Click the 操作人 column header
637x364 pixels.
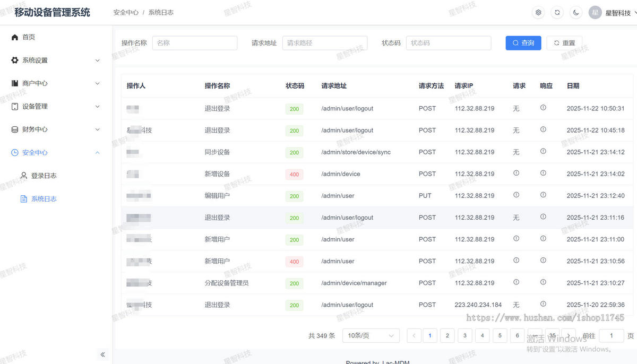136,86
